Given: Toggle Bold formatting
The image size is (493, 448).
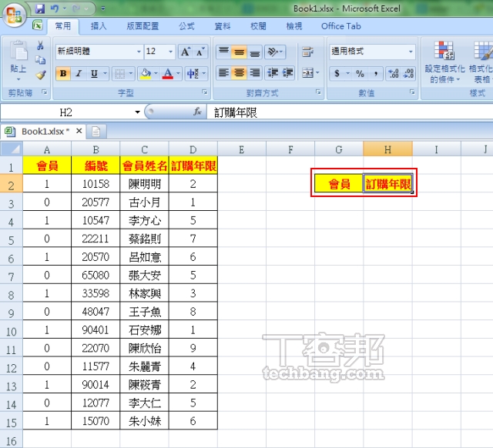Looking at the screenshot, I should pyautogui.click(x=63, y=74).
